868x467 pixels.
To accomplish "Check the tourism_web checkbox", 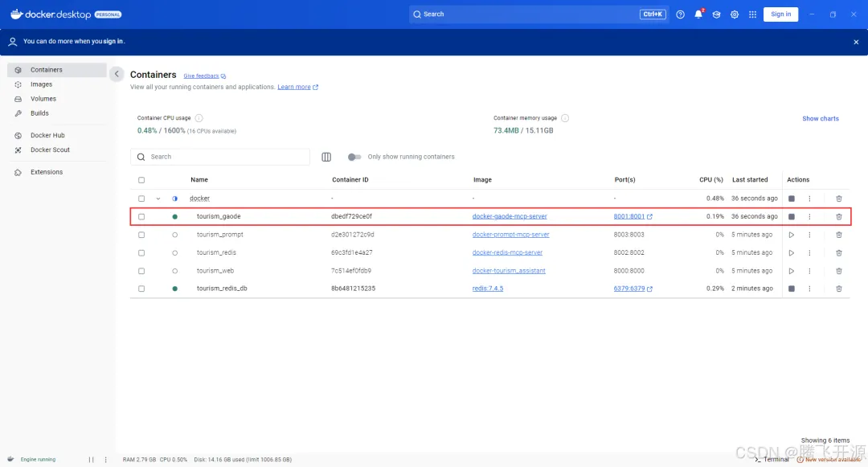I will 141,271.
